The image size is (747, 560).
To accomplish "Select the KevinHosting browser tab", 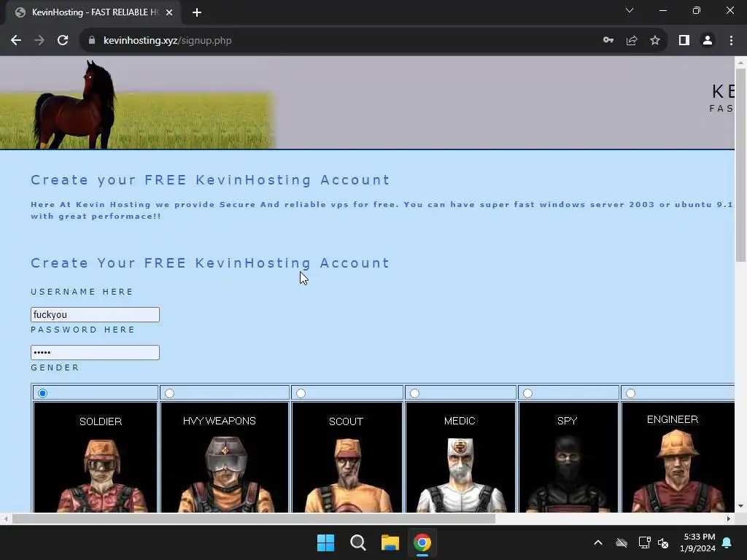I will [93, 12].
